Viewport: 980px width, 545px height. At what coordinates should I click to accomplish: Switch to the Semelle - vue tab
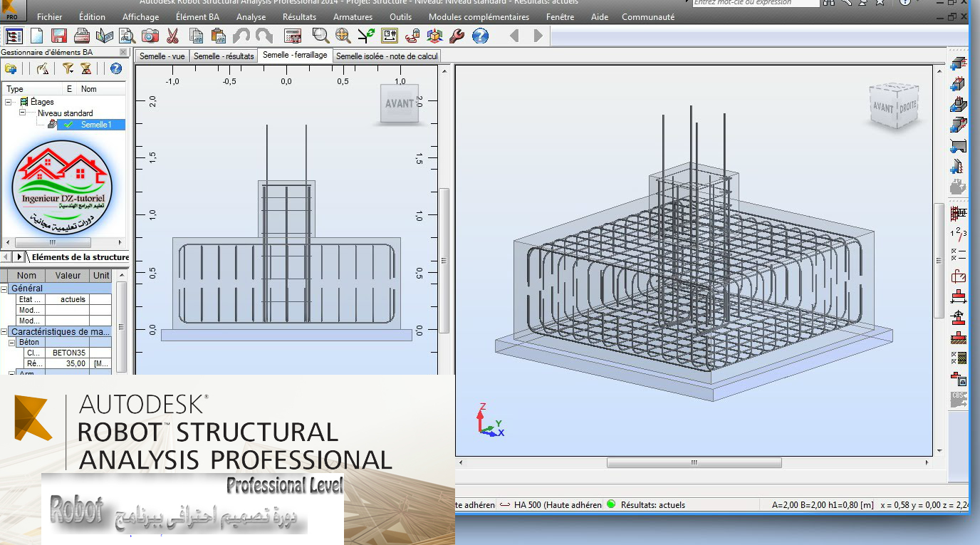tap(162, 56)
